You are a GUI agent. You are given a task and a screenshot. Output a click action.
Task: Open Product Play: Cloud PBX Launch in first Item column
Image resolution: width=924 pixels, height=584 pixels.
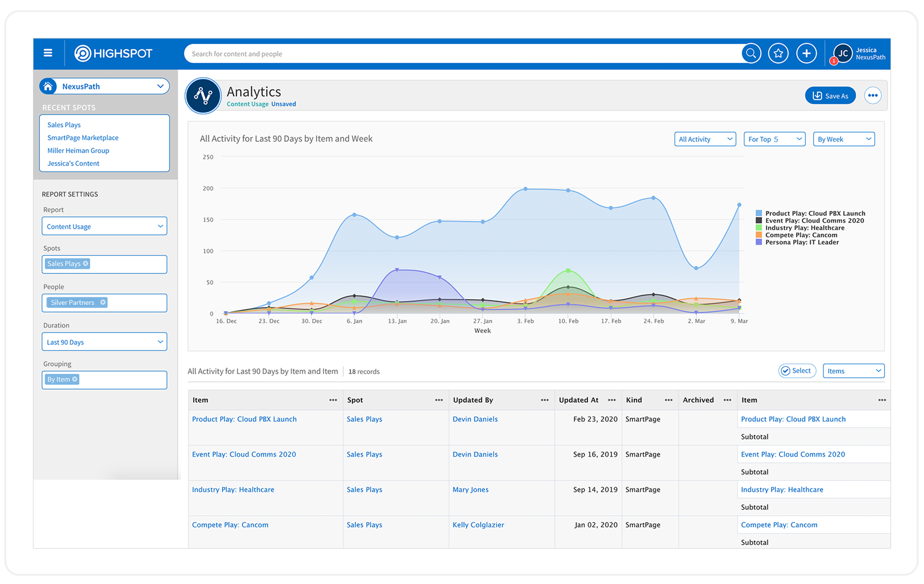point(244,419)
